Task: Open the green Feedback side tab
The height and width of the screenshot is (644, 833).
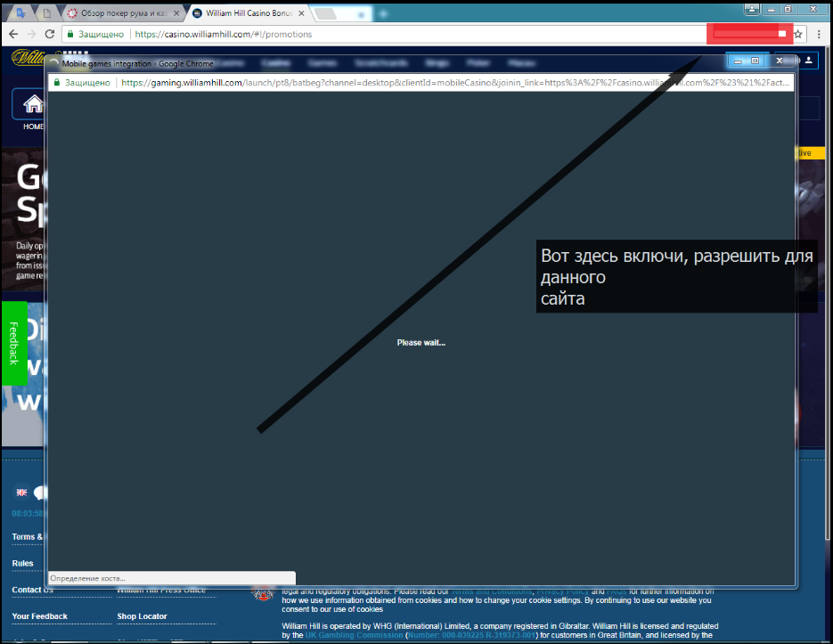Action: 14,343
